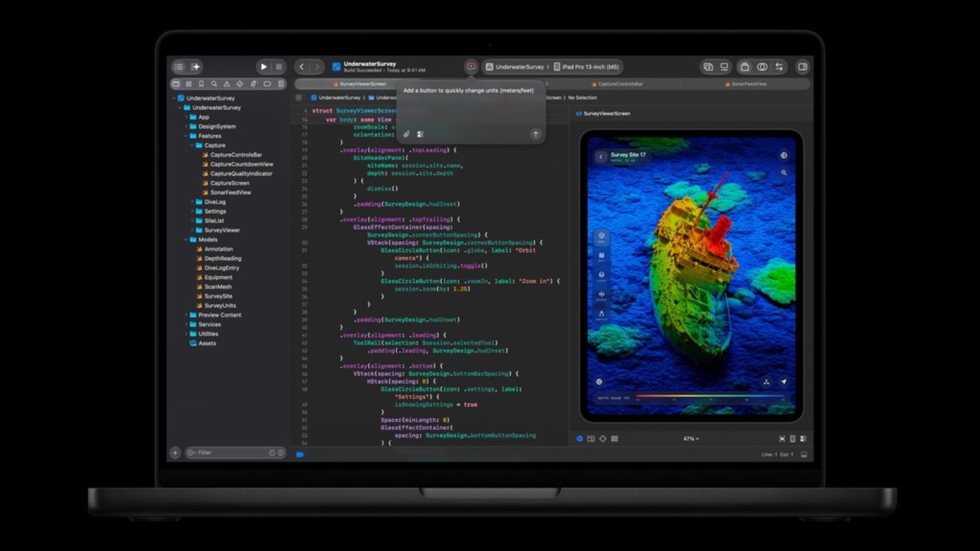The height and width of the screenshot is (551, 980).
Task: Send the prompt with the arrow button
Action: tap(535, 134)
